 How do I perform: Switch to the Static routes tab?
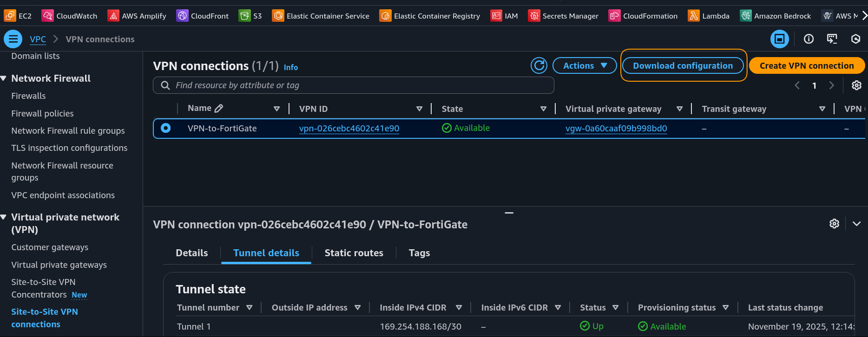354,253
